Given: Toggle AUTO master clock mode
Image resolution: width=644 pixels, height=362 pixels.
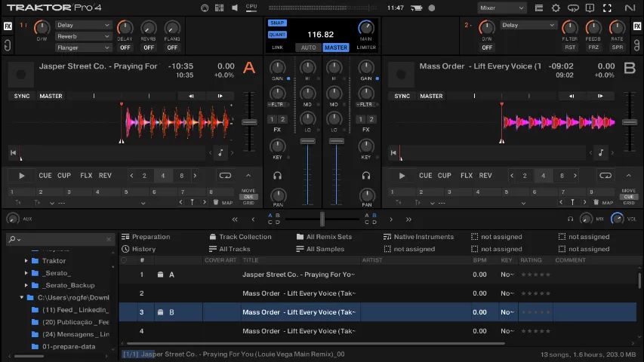Looking at the screenshot, I should tap(309, 48).
